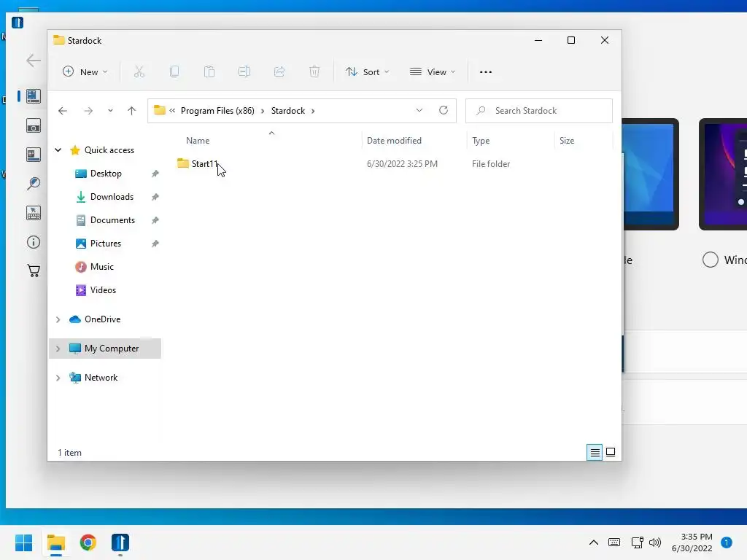Click the taskbar clock and date
The image size is (747, 560).
[x=692, y=542]
